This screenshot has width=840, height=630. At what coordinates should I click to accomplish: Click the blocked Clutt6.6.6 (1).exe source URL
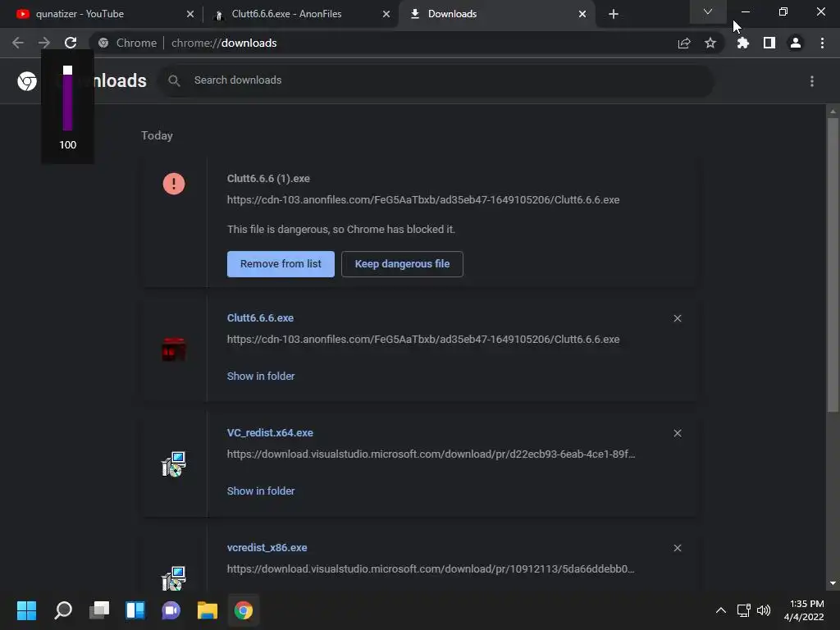pyautogui.click(x=423, y=200)
